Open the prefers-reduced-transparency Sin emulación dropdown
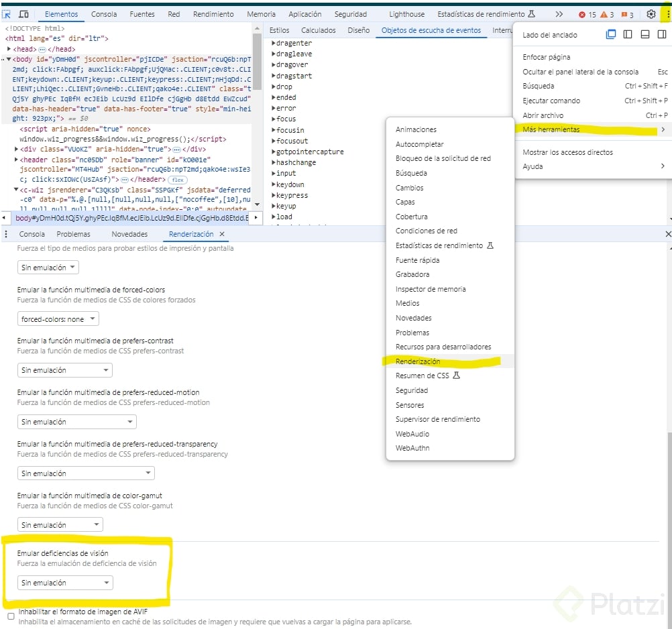The height and width of the screenshot is (629, 672). pos(86,473)
